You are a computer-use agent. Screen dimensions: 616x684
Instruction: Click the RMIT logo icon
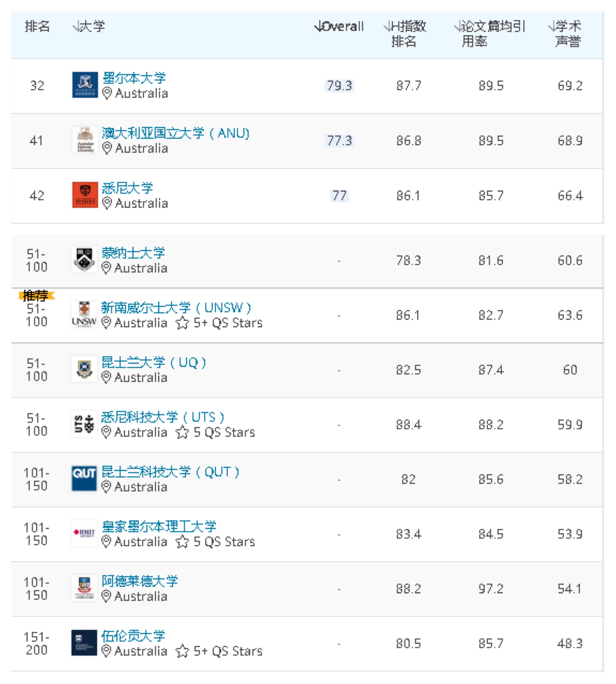click(84, 533)
